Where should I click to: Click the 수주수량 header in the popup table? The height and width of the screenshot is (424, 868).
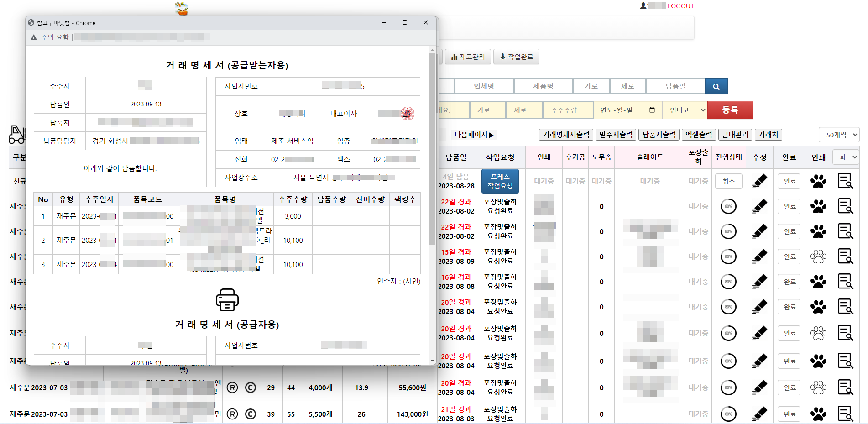tap(293, 199)
